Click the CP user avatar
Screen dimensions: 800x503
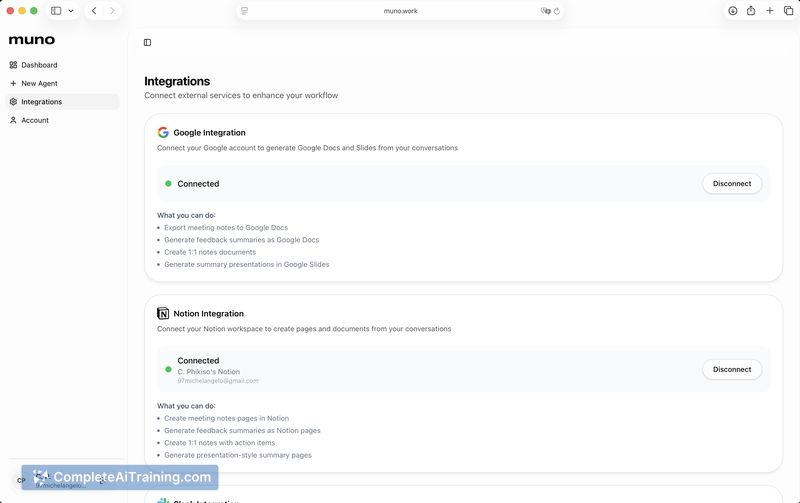(x=21, y=480)
